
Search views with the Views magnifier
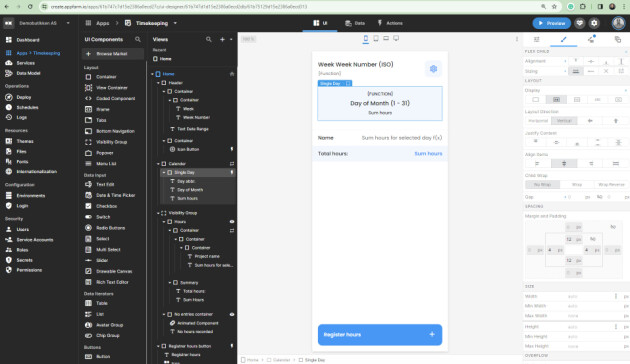point(209,39)
